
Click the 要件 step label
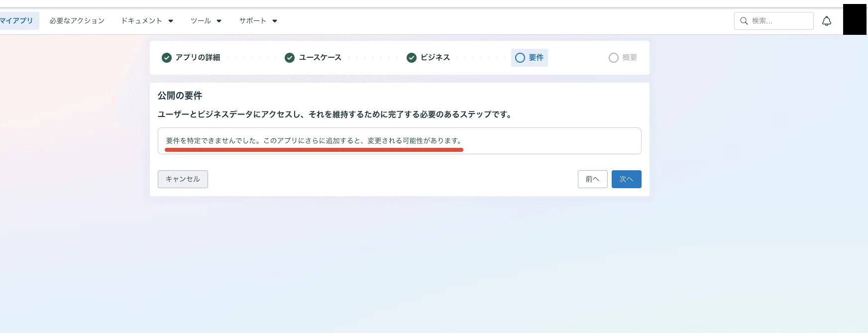(x=536, y=58)
